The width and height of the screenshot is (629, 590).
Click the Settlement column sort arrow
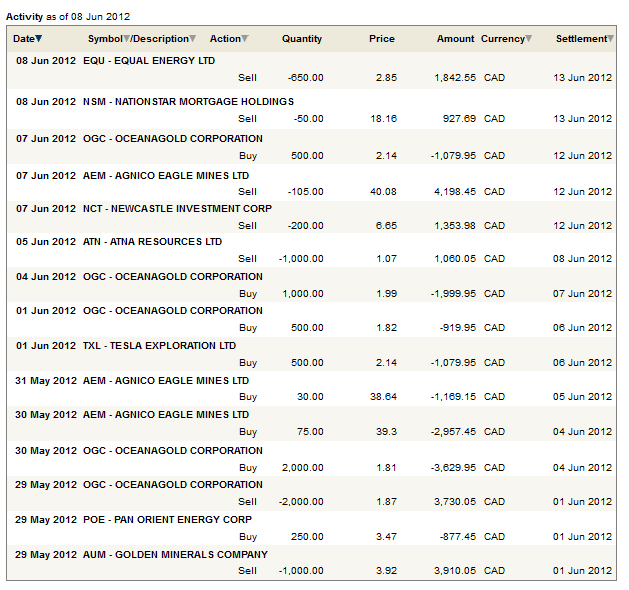point(610,39)
